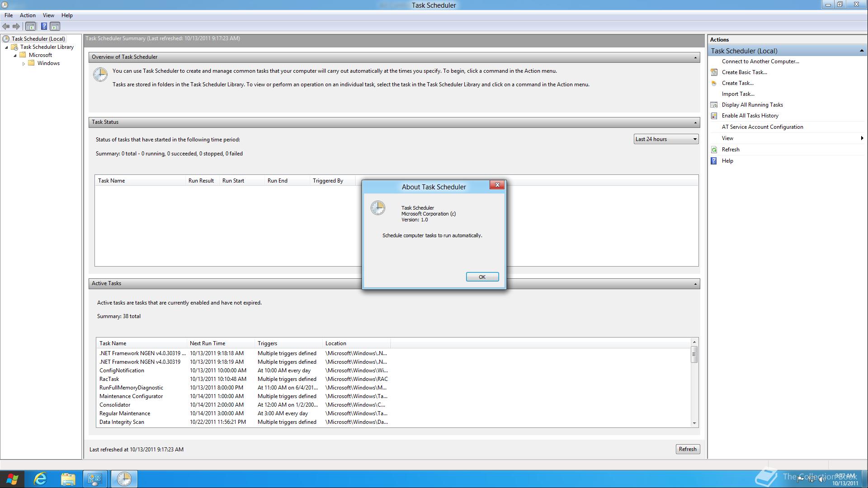Image resolution: width=868 pixels, height=488 pixels.
Task: Click the Display All Running Tasks icon
Action: point(714,105)
